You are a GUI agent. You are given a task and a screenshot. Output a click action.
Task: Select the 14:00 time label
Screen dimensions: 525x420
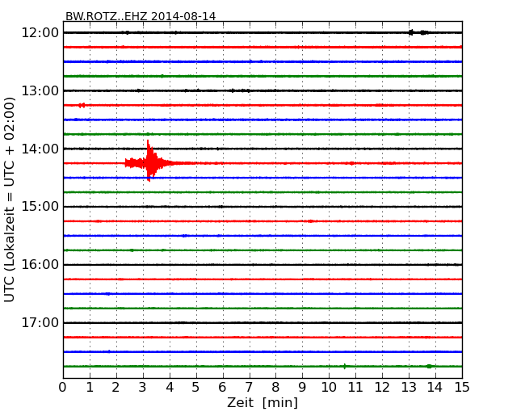click(40, 149)
